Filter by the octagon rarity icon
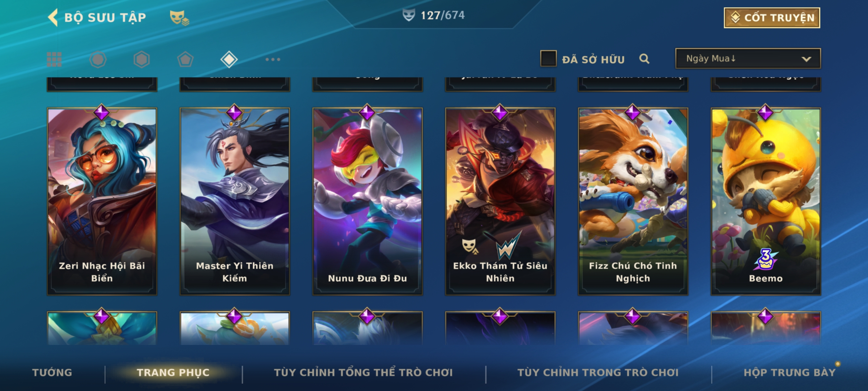The image size is (868, 391). pos(98,59)
